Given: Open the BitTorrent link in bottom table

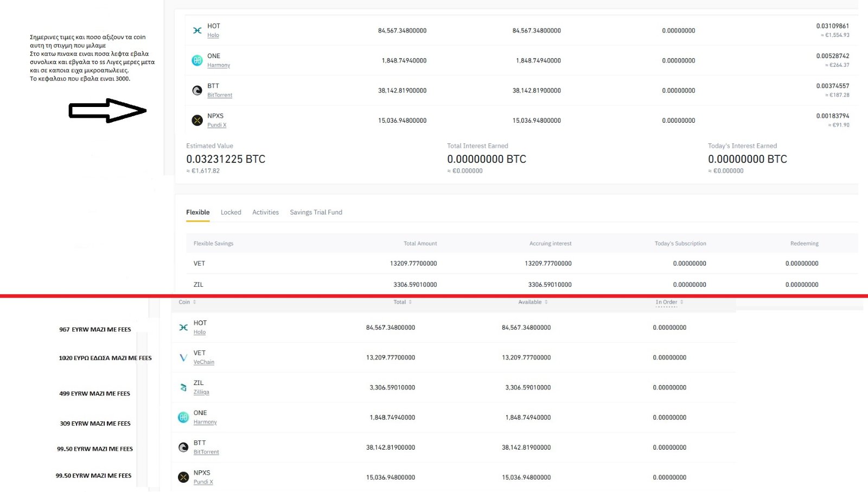Looking at the screenshot, I should (206, 452).
